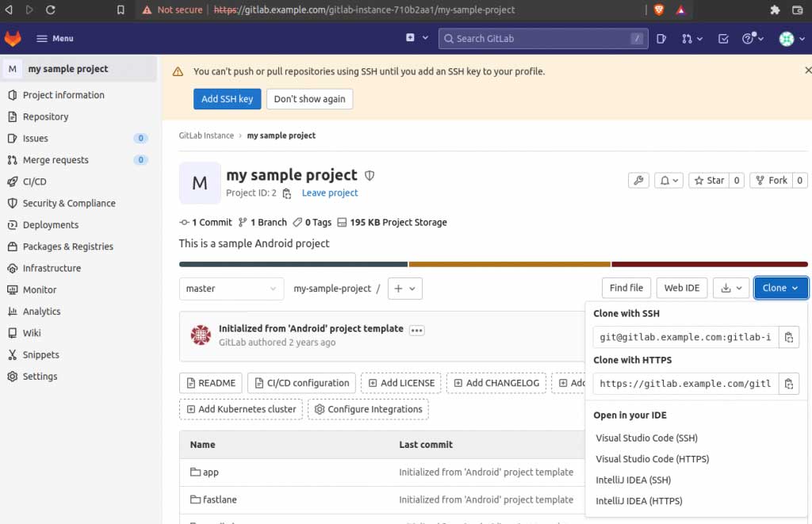Screen dimensions: 812x524
Task: Open the Help menu in the top bar
Action: (749, 37)
